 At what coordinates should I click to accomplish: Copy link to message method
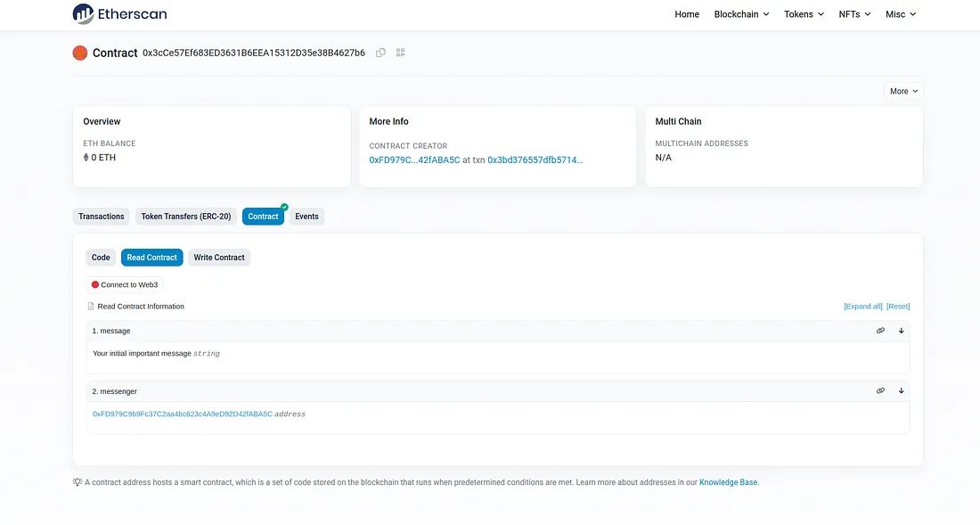tap(880, 331)
